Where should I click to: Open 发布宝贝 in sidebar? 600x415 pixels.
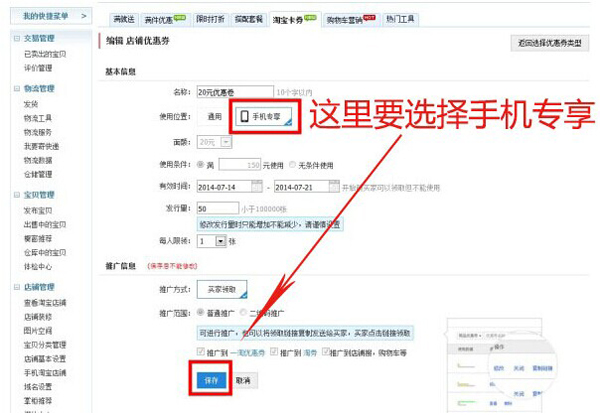point(35,214)
